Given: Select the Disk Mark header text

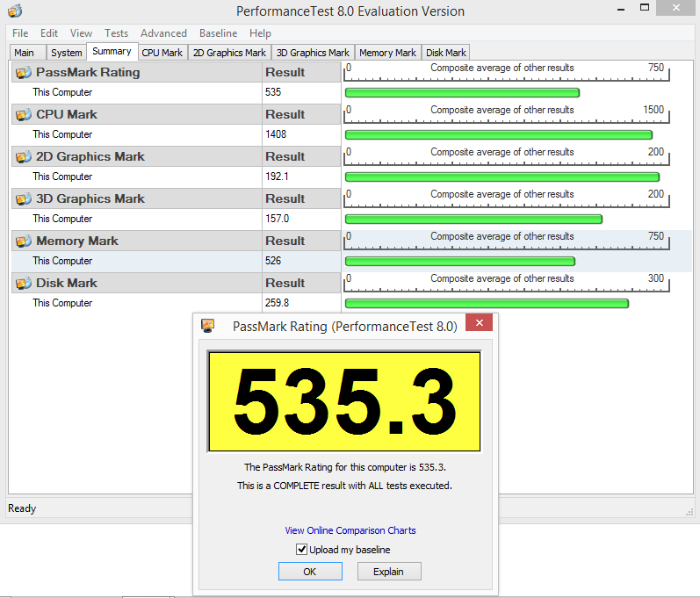Looking at the screenshot, I should click(67, 284).
